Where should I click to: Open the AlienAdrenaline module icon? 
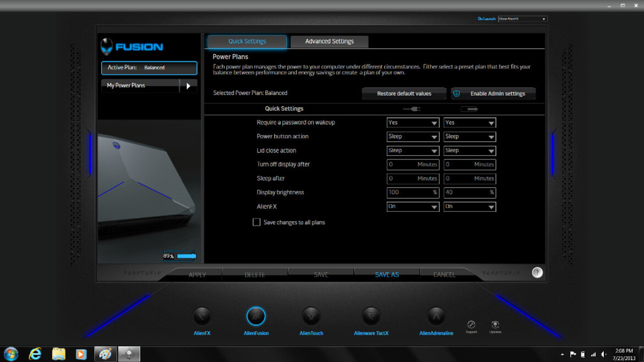(x=436, y=316)
